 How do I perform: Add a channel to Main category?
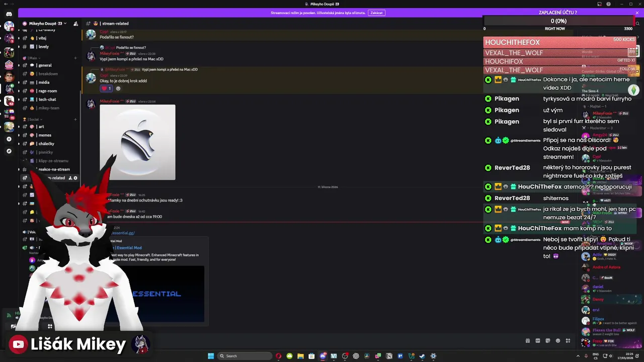click(x=75, y=58)
